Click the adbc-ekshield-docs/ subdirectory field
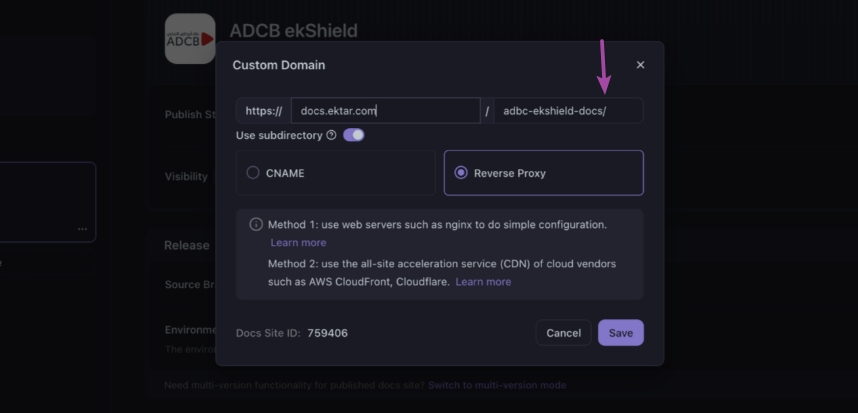This screenshot has height=413, width=858. point(567,111)
